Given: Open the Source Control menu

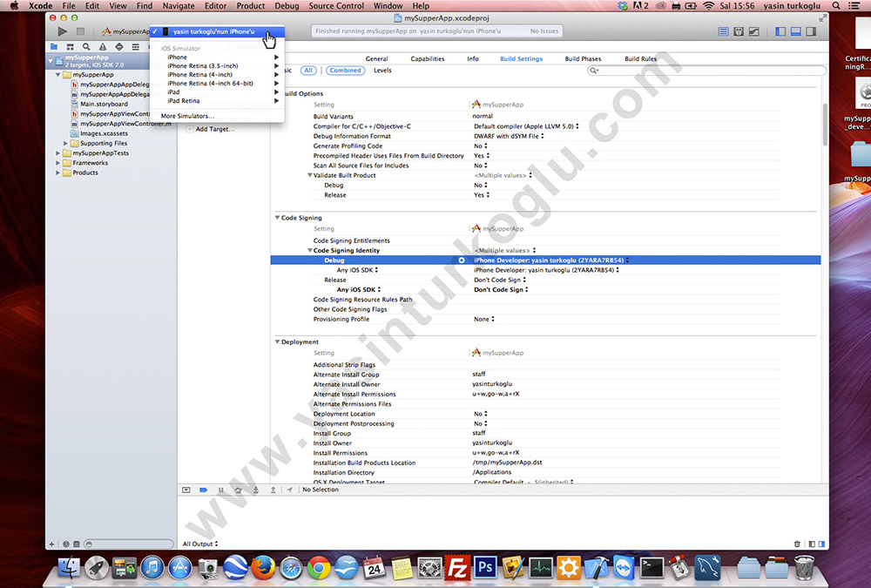Looking at the screenshot, I should (x=336, y=5).
